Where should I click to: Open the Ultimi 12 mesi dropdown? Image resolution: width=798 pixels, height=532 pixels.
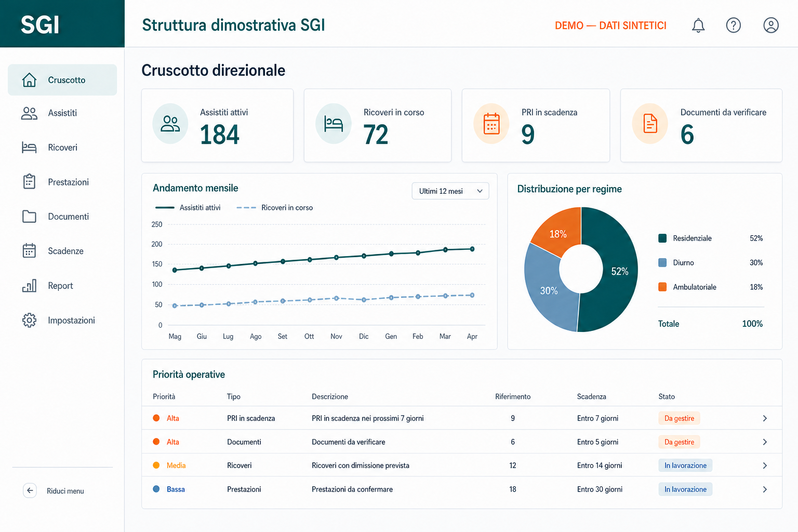coord(450,191)
